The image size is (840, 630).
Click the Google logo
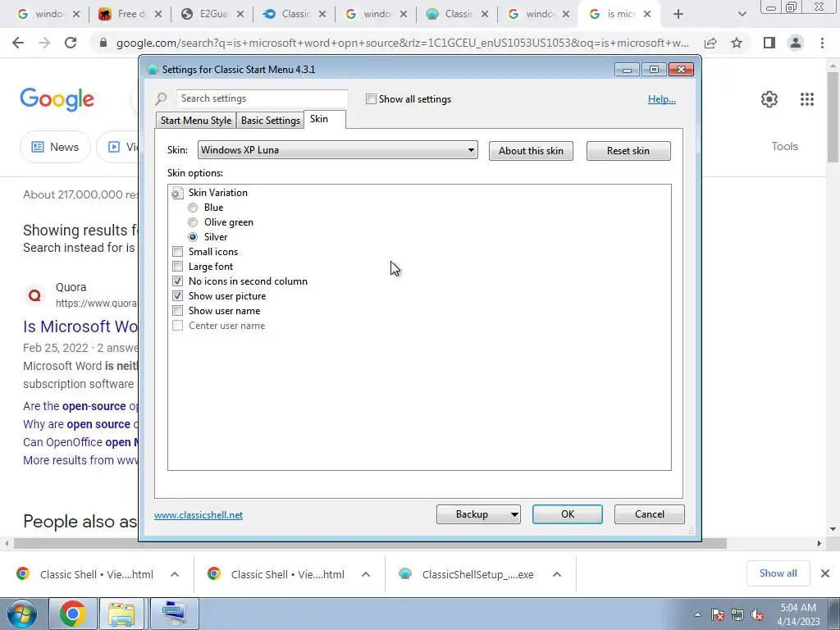pos(57,99)
